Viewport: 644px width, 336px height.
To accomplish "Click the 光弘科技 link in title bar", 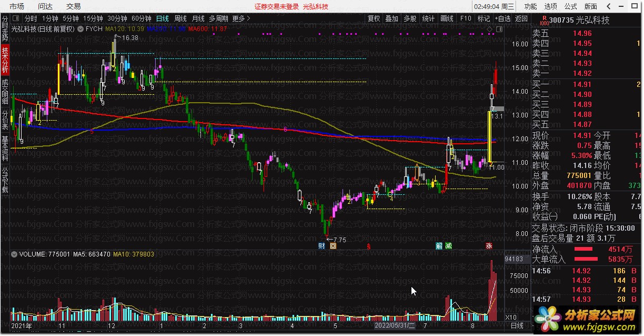I will pyautogui.click(x=316, y=7).
